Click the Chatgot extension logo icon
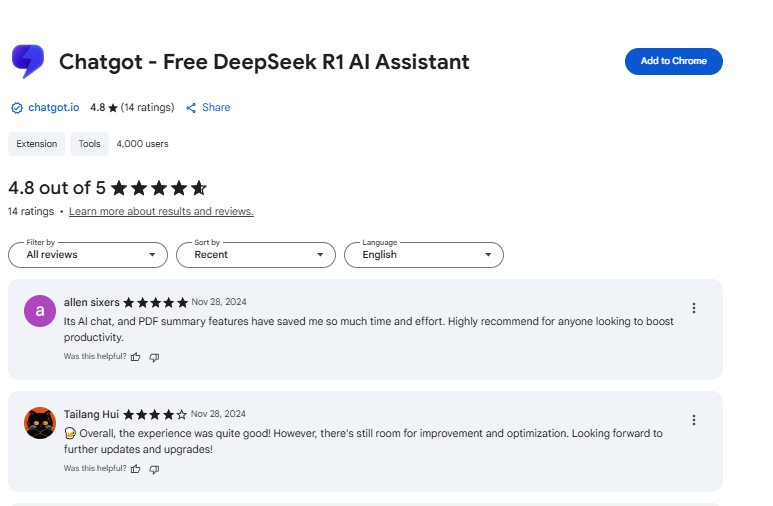The height and width of the screenshot is (506, 773). 28,61
